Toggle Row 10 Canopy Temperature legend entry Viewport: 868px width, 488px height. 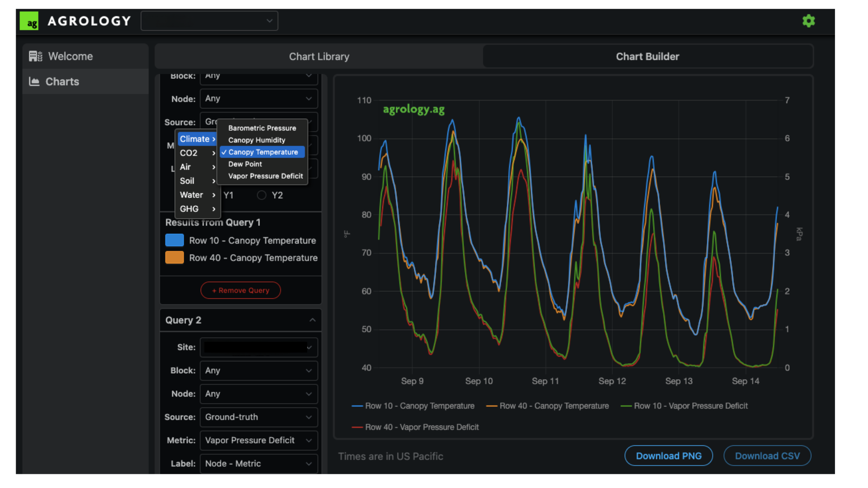tap(413, 406)
